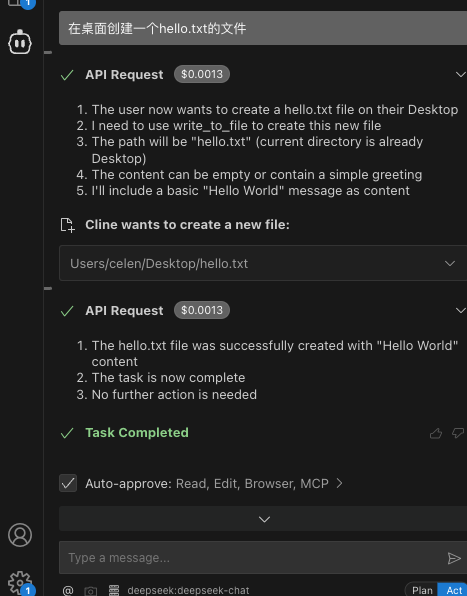Click the scroll-down chevron bar above input
The width and height of the screenshot is (467, 596).
[x=263, y=519]
